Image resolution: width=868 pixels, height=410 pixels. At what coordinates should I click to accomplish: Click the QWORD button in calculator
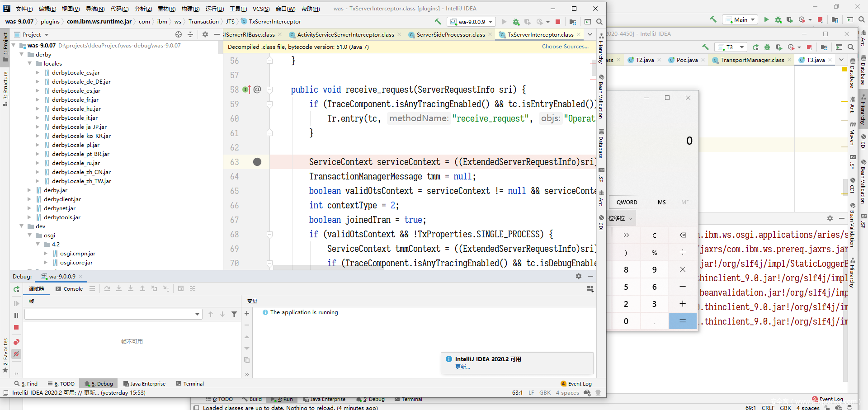(x=627, y=203)
